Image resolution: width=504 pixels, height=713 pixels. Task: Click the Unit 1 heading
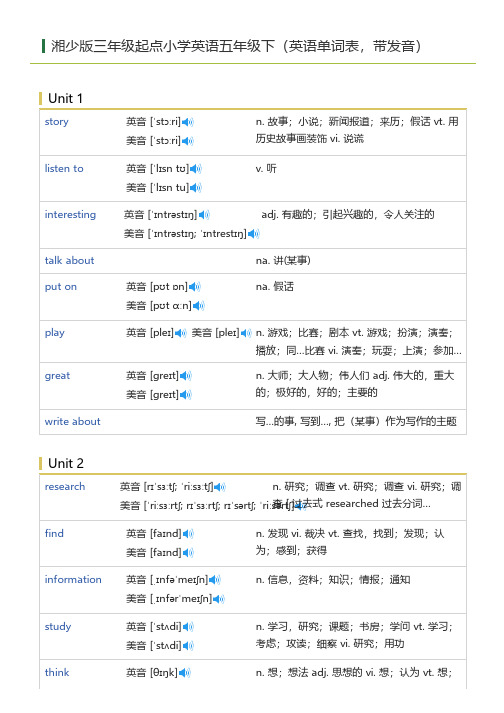tap(66, 98)
